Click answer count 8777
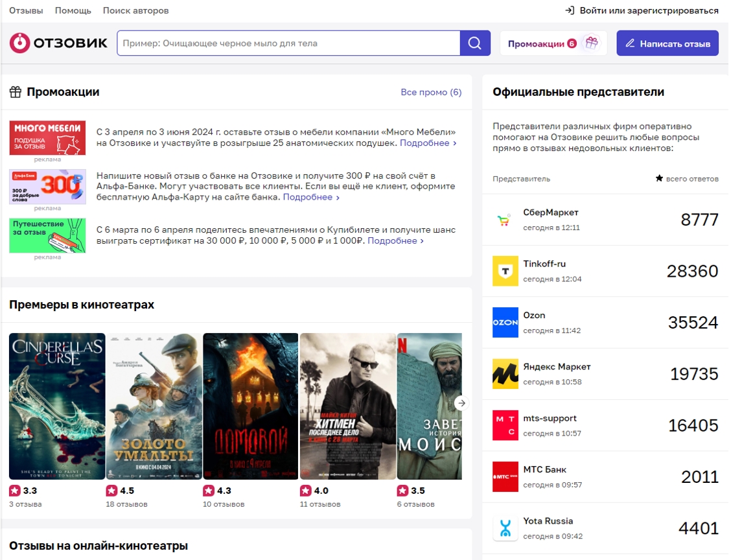Image resolution: width=731 pixels, height=560 pixels. [699, 220]
